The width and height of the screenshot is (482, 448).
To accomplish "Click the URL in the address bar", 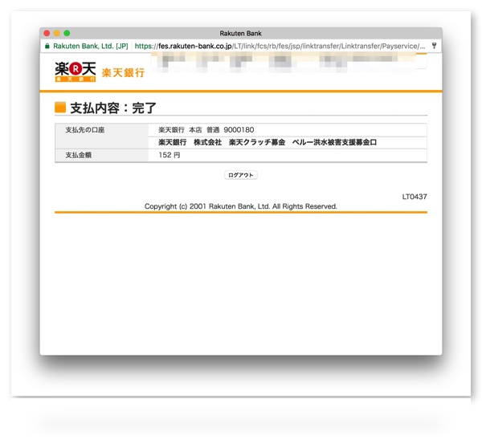I will [x=280, y=46].
